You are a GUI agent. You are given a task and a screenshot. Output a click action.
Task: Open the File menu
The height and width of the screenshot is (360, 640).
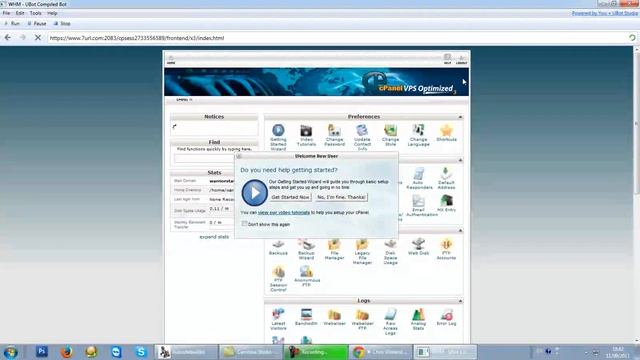(7, 13)
